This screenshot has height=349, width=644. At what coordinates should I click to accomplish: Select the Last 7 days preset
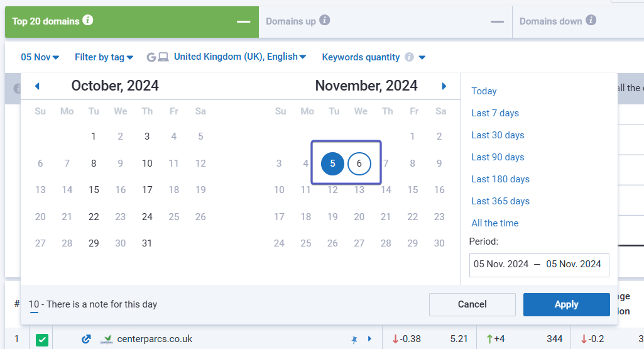point(495,113)
